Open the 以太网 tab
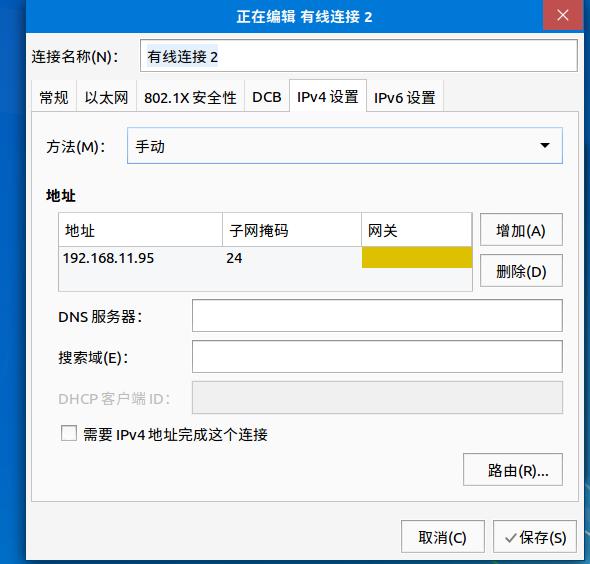Image resolution: width=590 pixels, height=564 pixels. [106, 97]
